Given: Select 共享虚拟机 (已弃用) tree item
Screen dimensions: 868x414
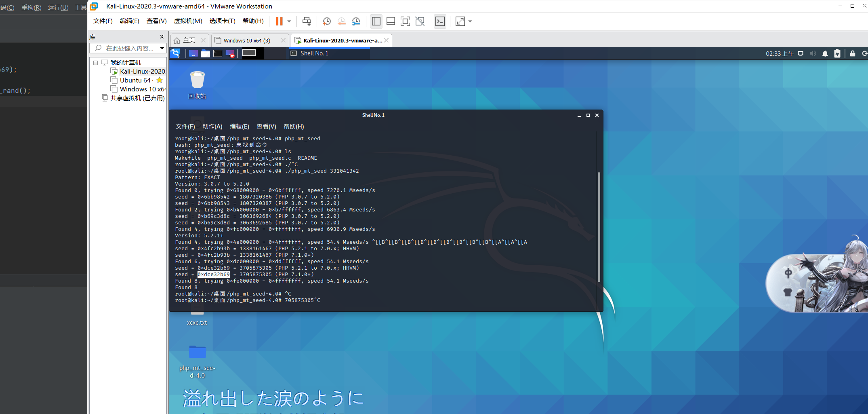Looking at the screenshot, I should point(134,98).
